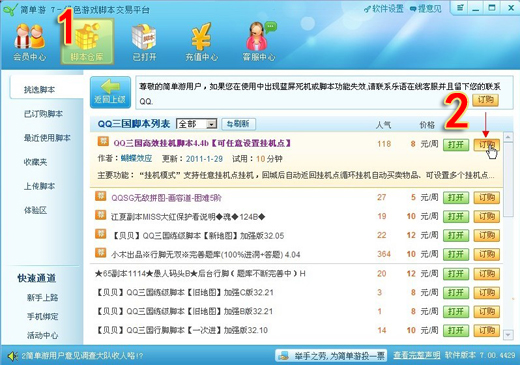The image size is (520, 365).
Task: Click script 小木出品※行脚无双 4.04
Action: click(205, 255)
